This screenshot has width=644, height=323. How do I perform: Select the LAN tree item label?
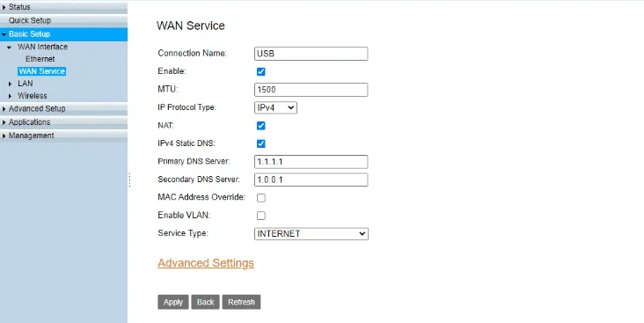[25, 84]
